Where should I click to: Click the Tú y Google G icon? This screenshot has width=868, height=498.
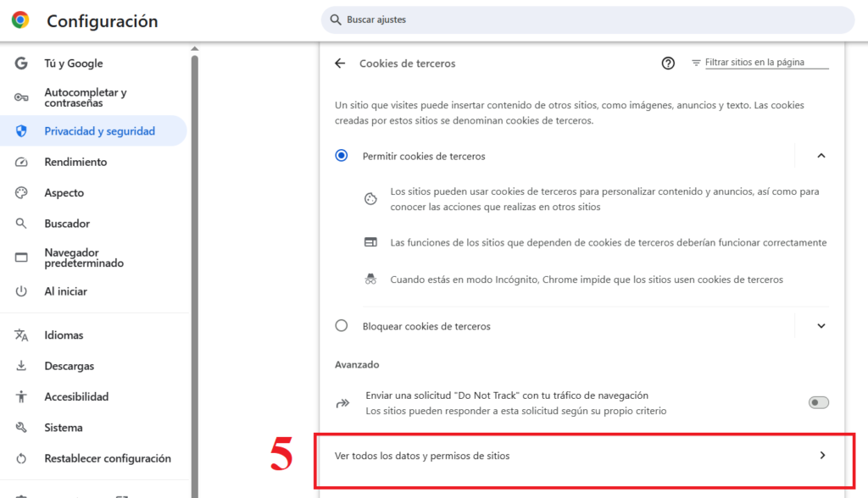(x=21, y=63)
